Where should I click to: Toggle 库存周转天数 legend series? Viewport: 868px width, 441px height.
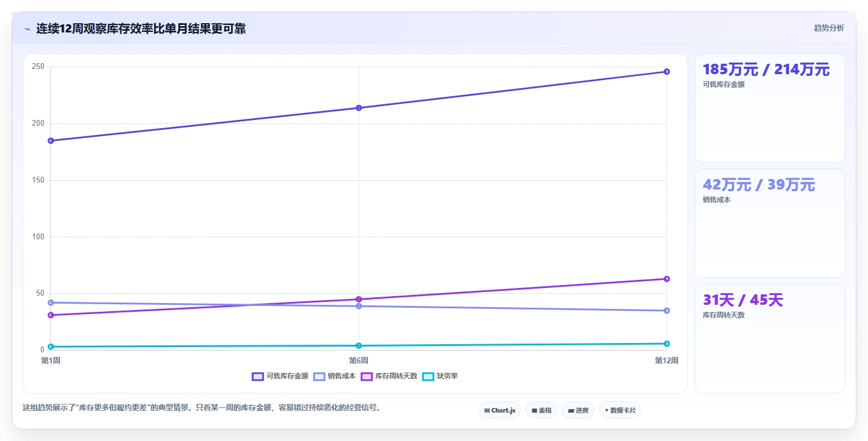pos(389,376)
